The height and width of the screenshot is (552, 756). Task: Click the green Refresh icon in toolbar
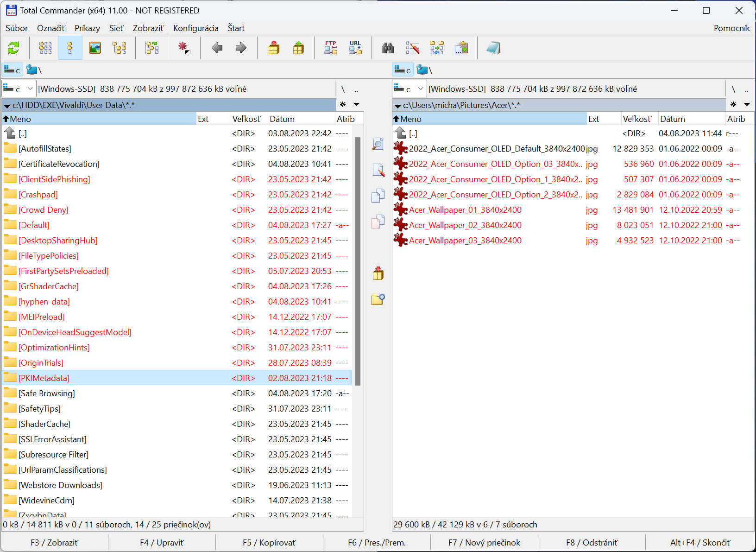coord(13,48)
